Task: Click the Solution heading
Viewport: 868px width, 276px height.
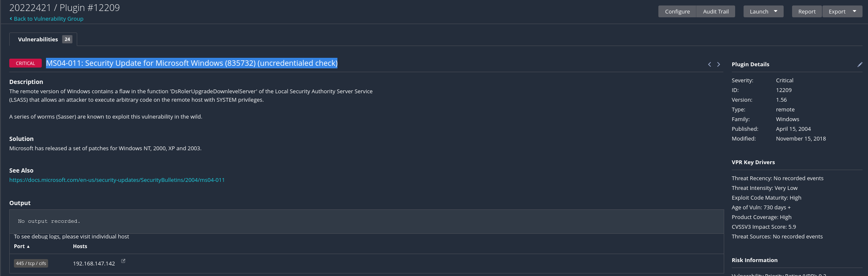Action: coord(22,138)
